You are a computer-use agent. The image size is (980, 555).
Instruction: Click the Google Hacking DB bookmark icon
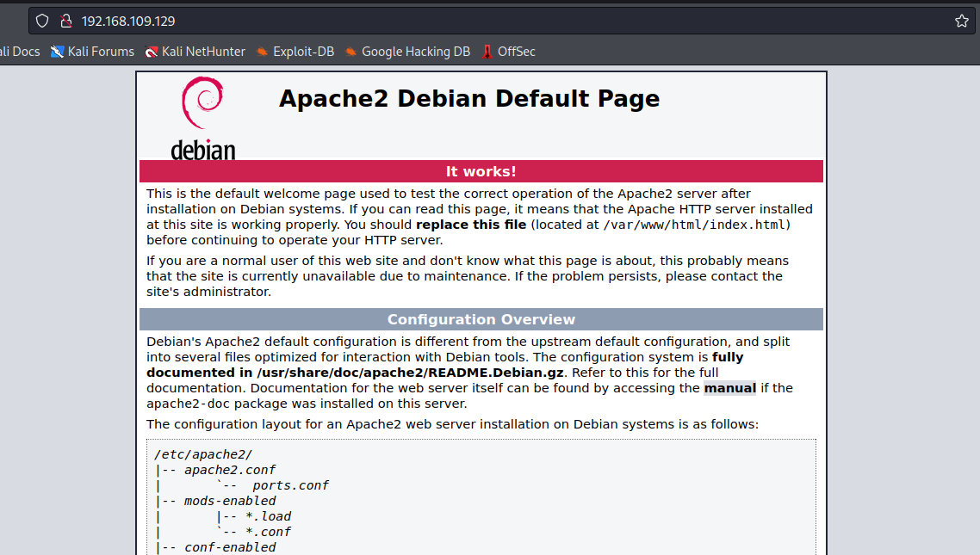coord(351,52)
